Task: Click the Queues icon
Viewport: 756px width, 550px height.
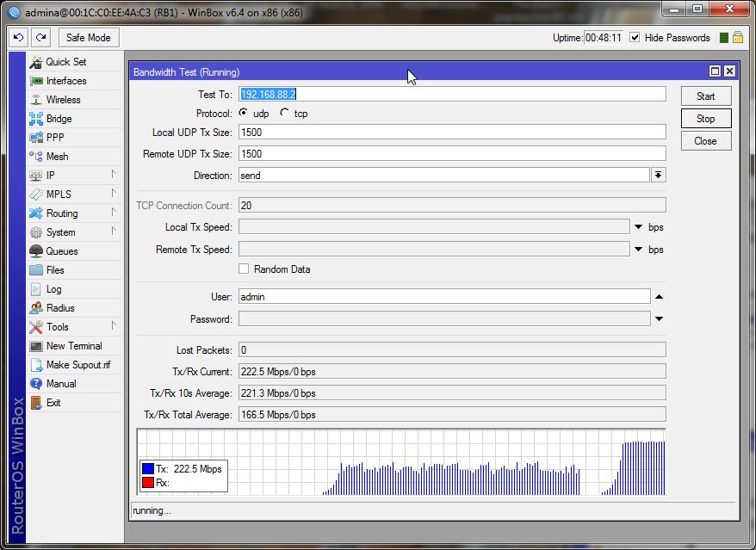Action: [x=36, y=251]
